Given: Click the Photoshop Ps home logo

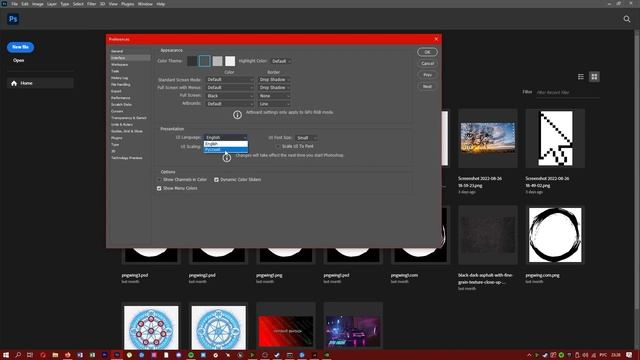Looking at the screenshot, I should click(13, 19).
